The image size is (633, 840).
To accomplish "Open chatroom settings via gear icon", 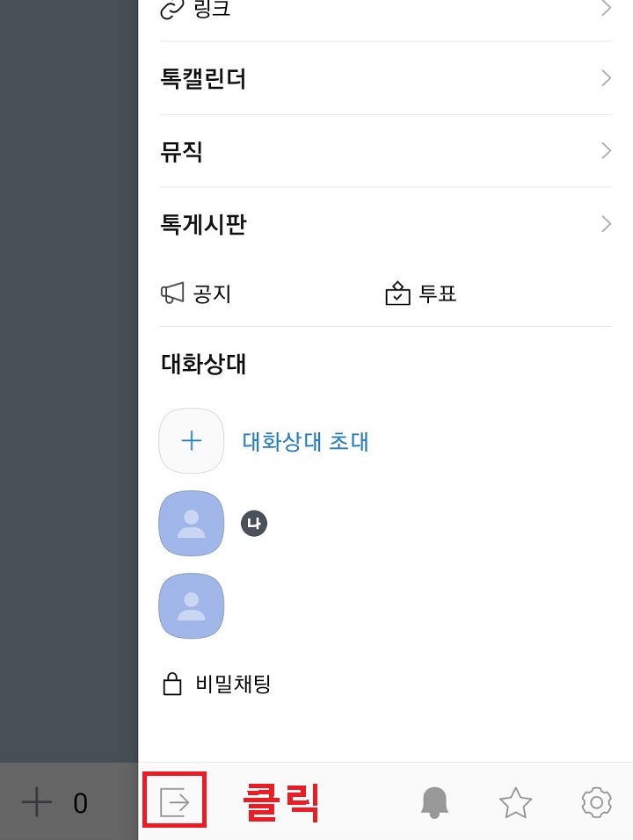I will tap(596, 801).
